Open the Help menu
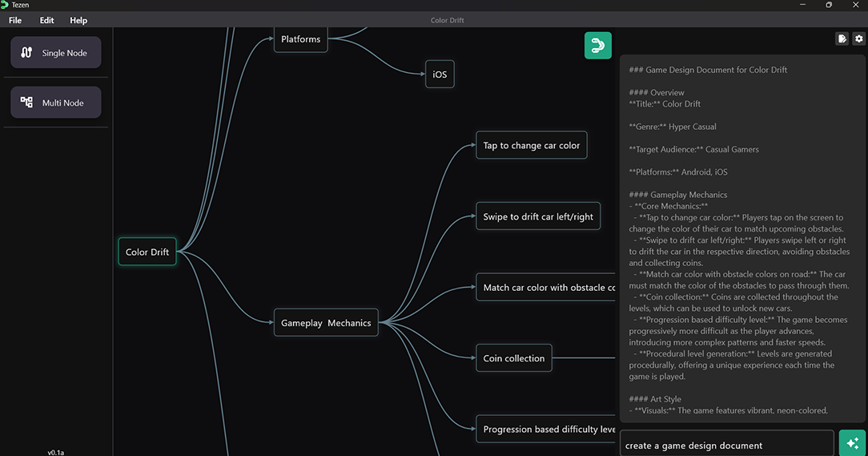 coord(78,20)
